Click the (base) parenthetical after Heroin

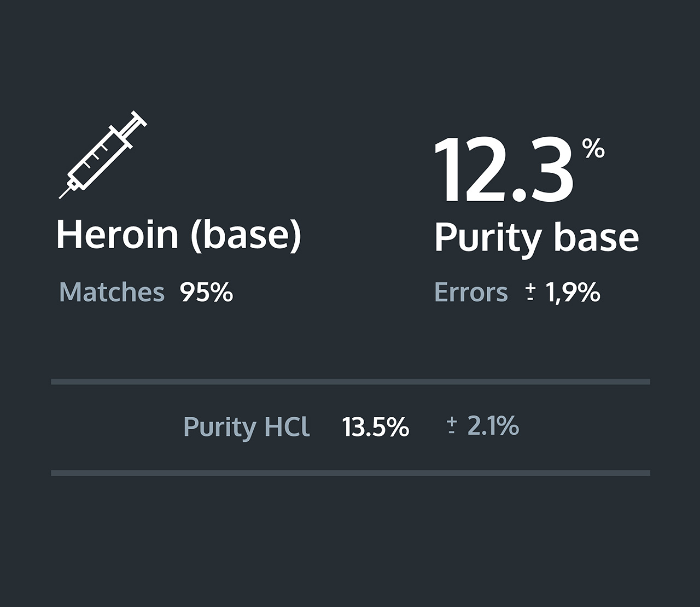[x=246, y=235]
